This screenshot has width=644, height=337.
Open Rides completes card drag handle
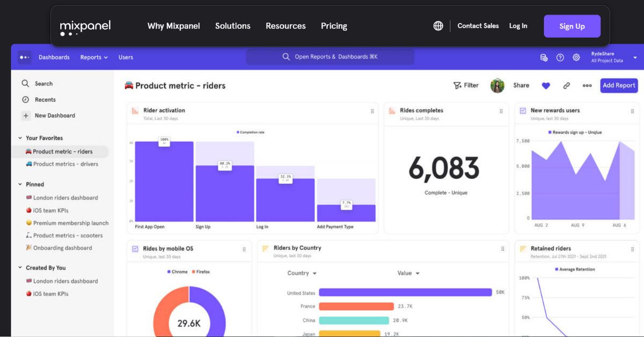pos(501,112)
